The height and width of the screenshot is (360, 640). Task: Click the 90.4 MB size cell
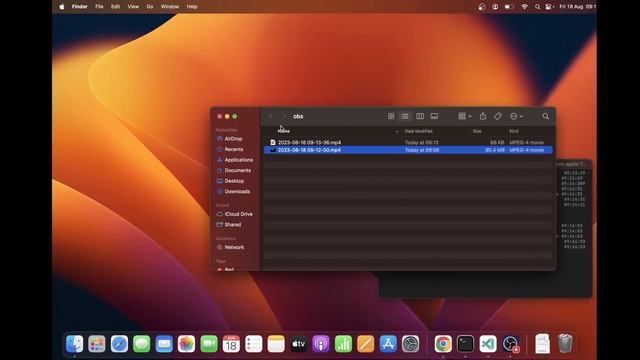(495, 150)
